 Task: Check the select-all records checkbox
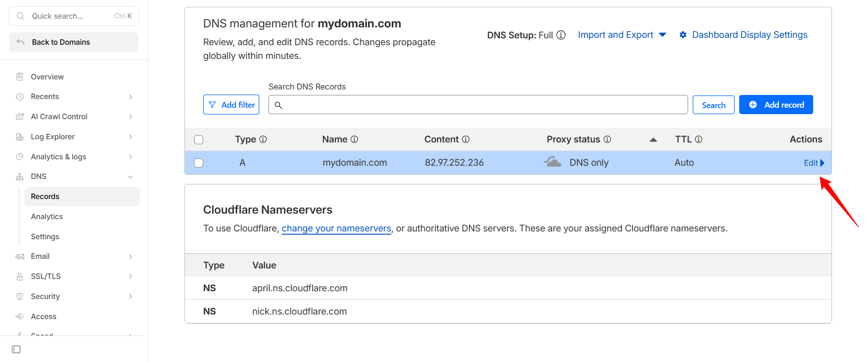(199, 140)
